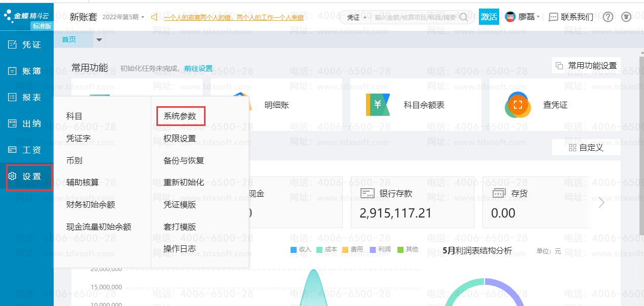Expand the 2022年第5期 period dropdown

pos(123,17)
